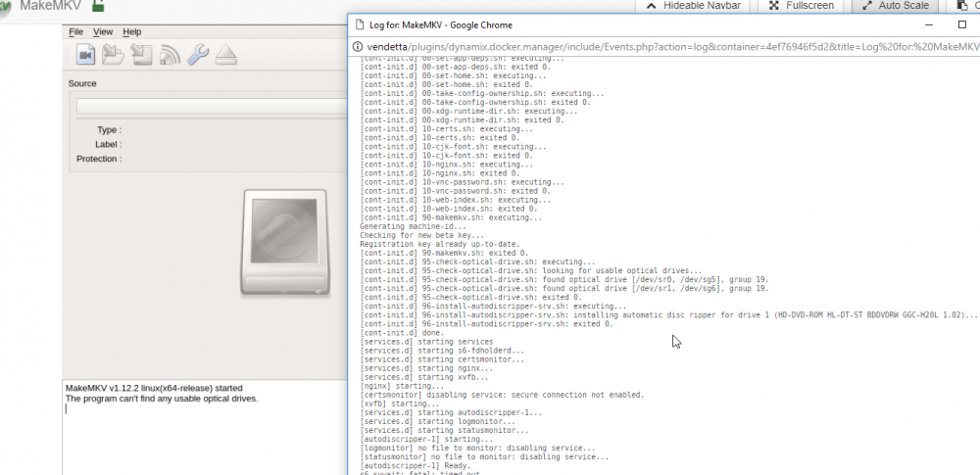The image size is (980, 475).
Task: Click the Hideable Navbar button
Action: click(x=693, y=6)
